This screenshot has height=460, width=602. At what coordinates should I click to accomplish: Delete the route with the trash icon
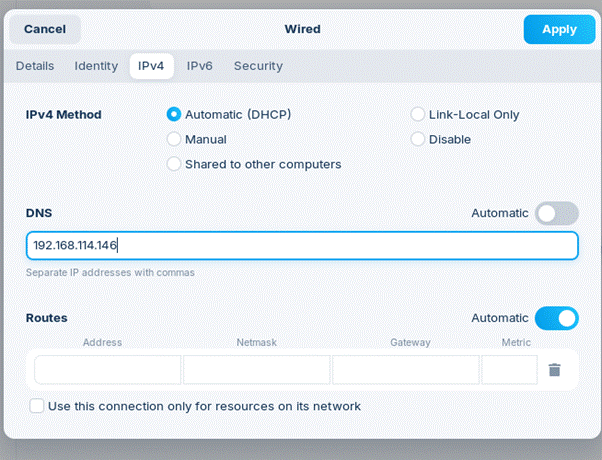pos(555,370)
